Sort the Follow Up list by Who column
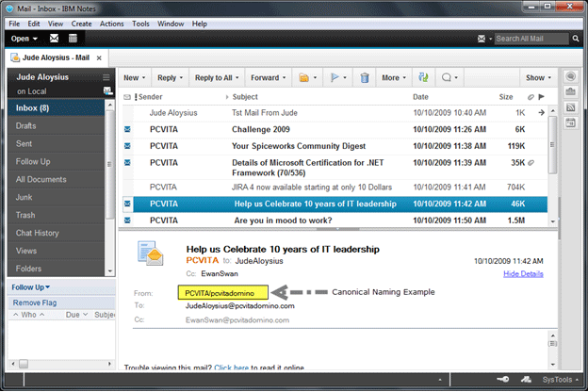588x392 pixels. pos(29,315)
